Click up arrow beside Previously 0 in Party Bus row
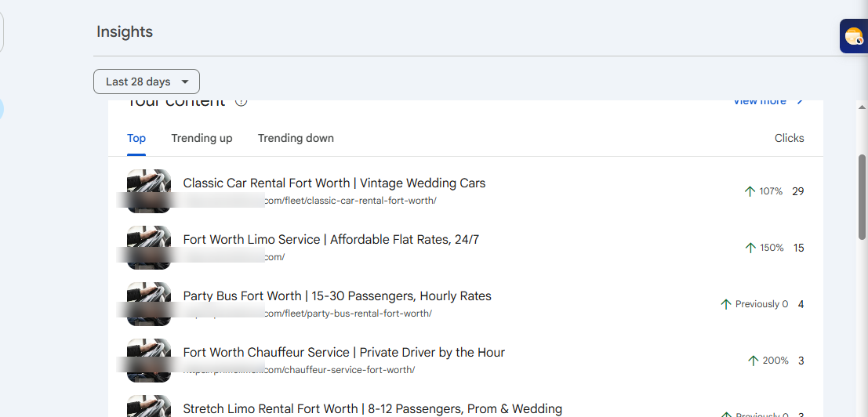Viewport: 868px width, 417px height. coord(726,304)
